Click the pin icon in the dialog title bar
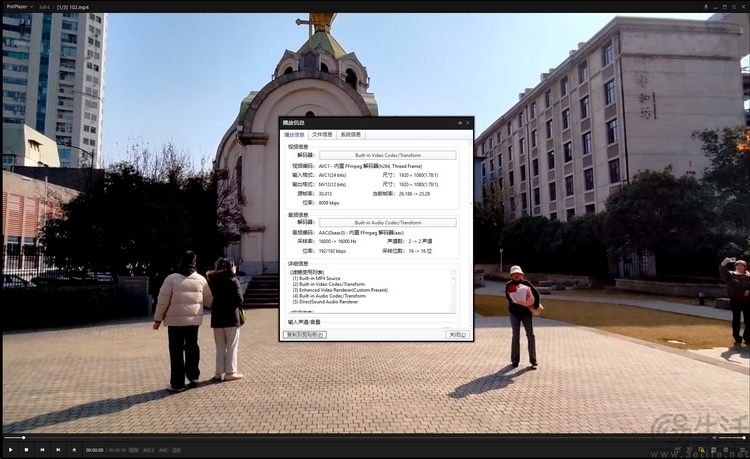750x459 pixels. [460, 123]
